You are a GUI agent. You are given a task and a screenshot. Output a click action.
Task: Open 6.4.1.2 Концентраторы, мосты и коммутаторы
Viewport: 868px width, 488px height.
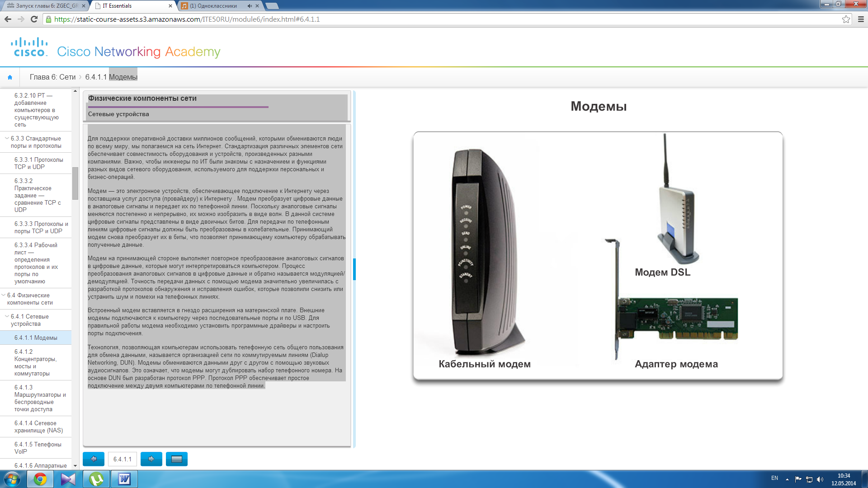pyautogui.click(x=35, y=362)
